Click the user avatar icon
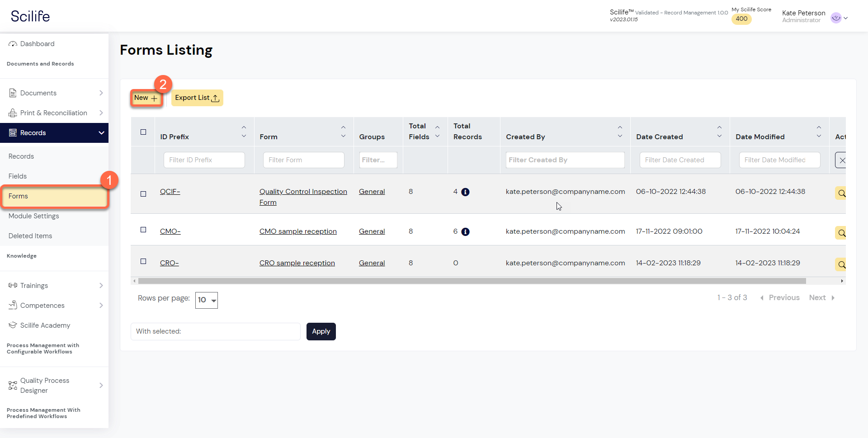This screenshot has height=438, width=868. pos(836,18)
